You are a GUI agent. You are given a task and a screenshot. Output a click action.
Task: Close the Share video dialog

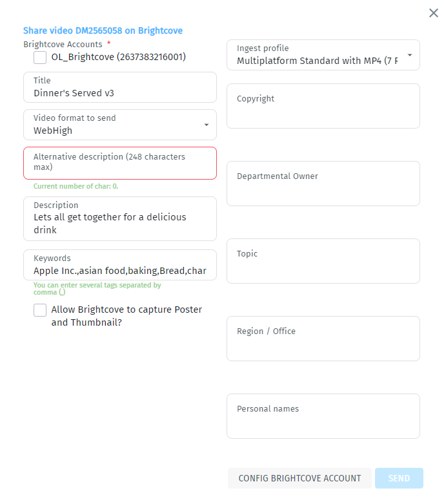(434, 13)
